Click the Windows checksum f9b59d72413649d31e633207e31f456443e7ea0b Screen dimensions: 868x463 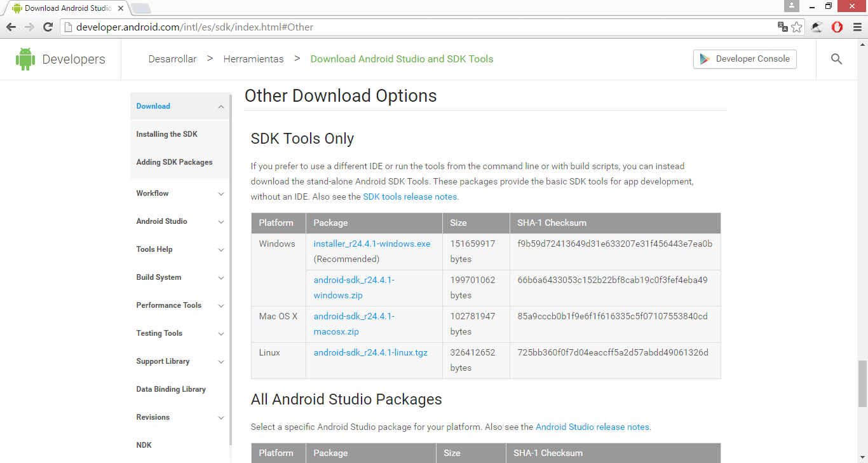[615, 244]
